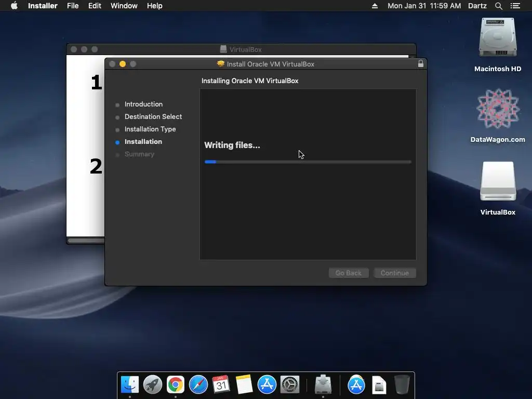532x399 pixels.
Task: Click the horizontal scrollbar in VirtualBox window
Action: 86,241
